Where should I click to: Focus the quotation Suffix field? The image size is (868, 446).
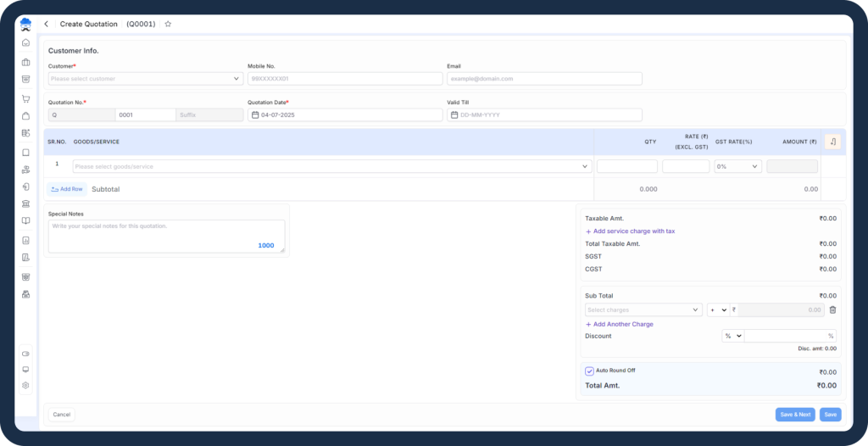click(x=210, y=114)
